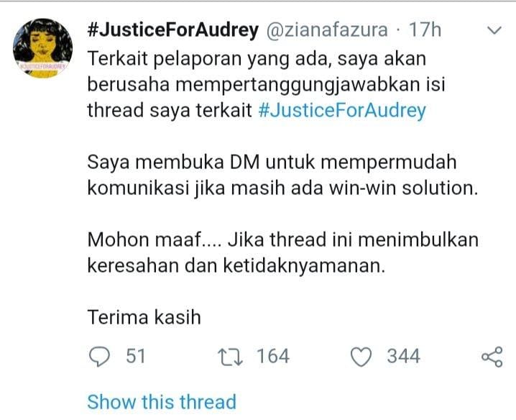Click the 'keresahan dan ketidaknyamanan' line
This screenshot has width=516, height=420.
pyautogui.click(x=236, y=266)
